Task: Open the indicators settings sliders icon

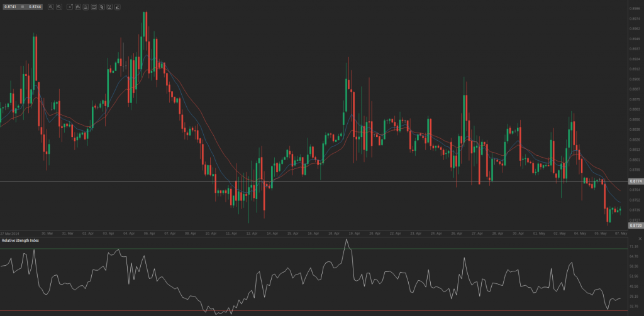Action: [x=86, y=7]
